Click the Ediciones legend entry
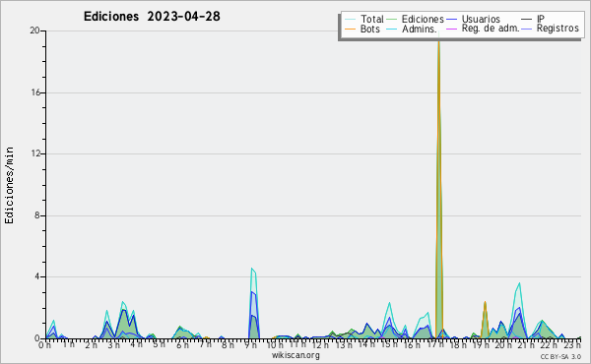591x364 pixels. pyautogui.click(x=415, y=19)
